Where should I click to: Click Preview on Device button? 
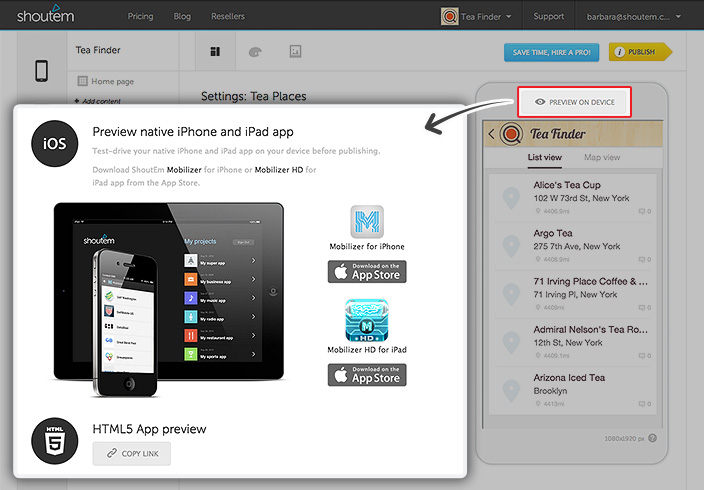pyautogui.click(x=574, y=102)
